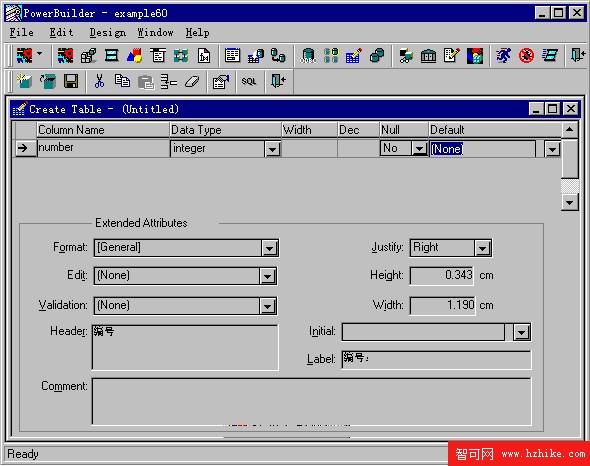Screen dimensions: 590x466
Task: Open the integer Data Type dropdown
Action: point(272,149)
